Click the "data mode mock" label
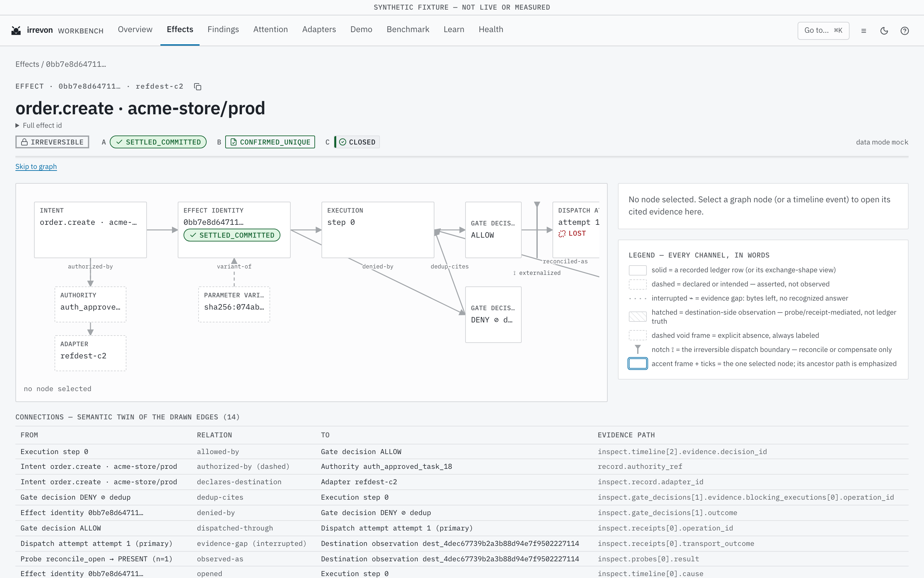 (x=882, y=142)
